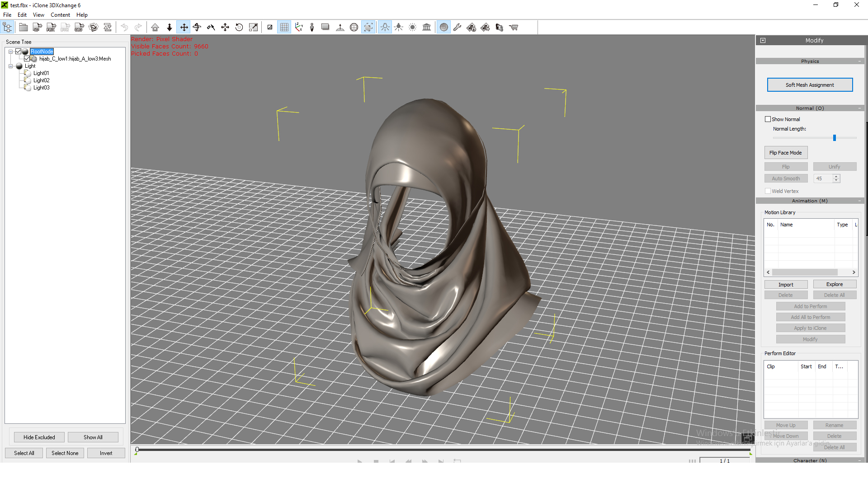The image size is (868, 488).
Task: Click the Soft Mesh Assignment button
Action: click(x=810, y=85)
